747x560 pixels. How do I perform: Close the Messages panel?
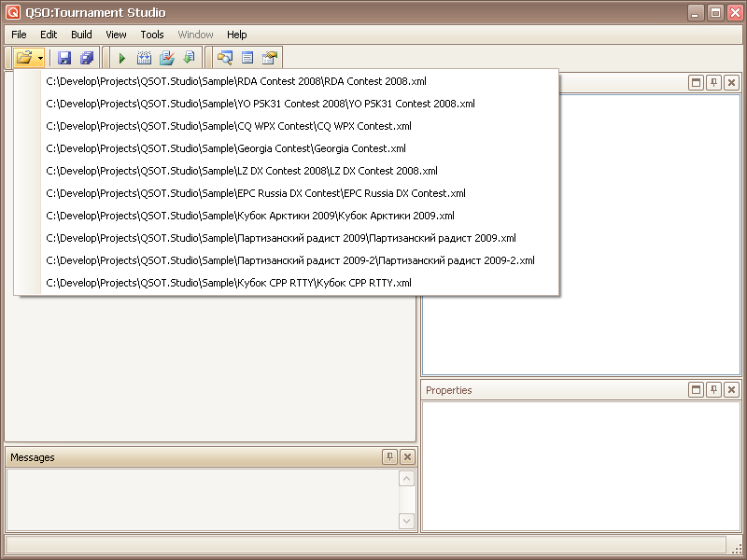coord(407,456)
